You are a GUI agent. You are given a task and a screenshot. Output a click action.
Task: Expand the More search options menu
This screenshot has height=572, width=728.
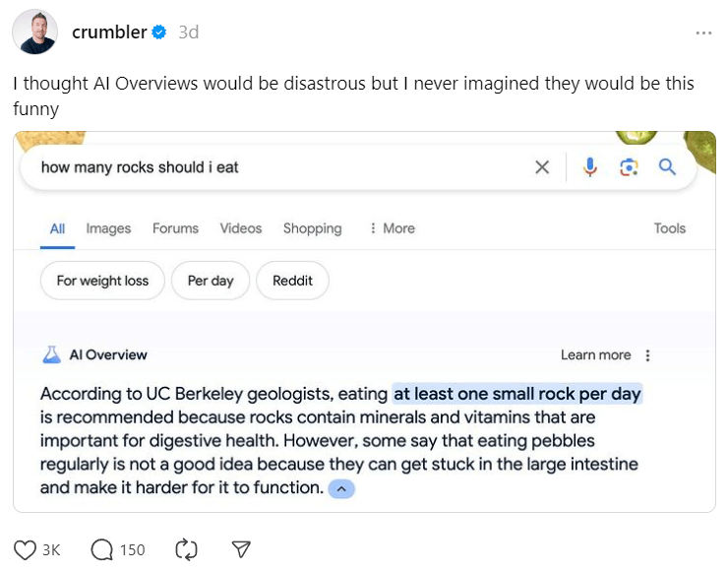[392, 228]
